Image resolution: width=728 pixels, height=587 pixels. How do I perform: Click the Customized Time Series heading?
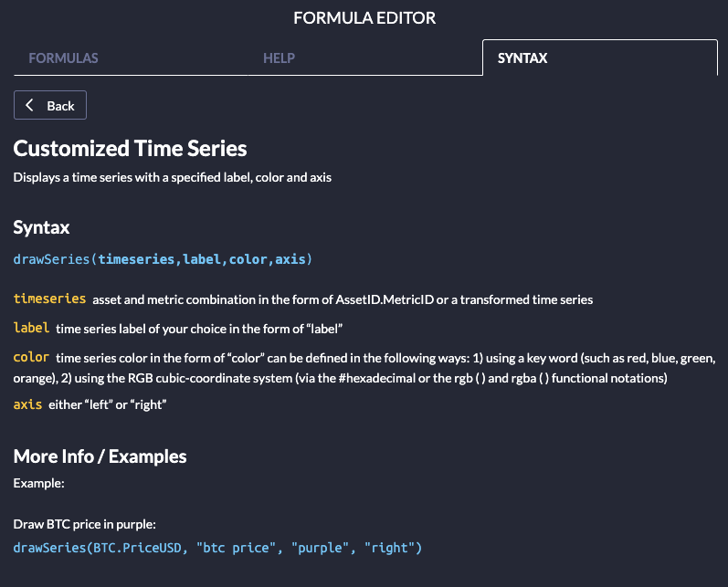[x=130, y=148]
